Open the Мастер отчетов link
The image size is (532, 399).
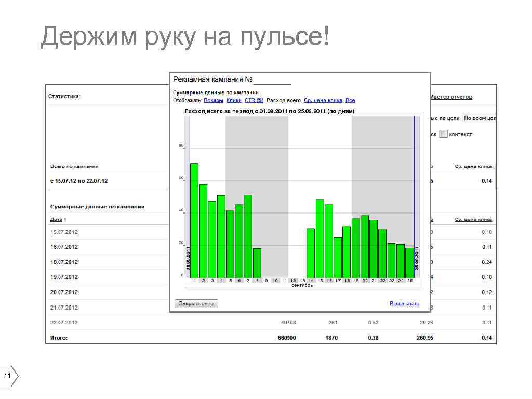451,97
